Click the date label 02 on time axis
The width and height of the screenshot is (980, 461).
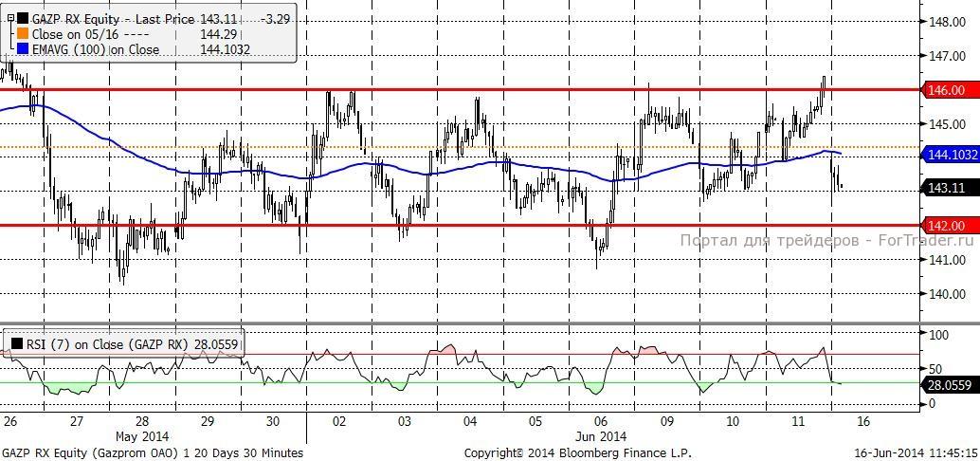click(338, 421)
